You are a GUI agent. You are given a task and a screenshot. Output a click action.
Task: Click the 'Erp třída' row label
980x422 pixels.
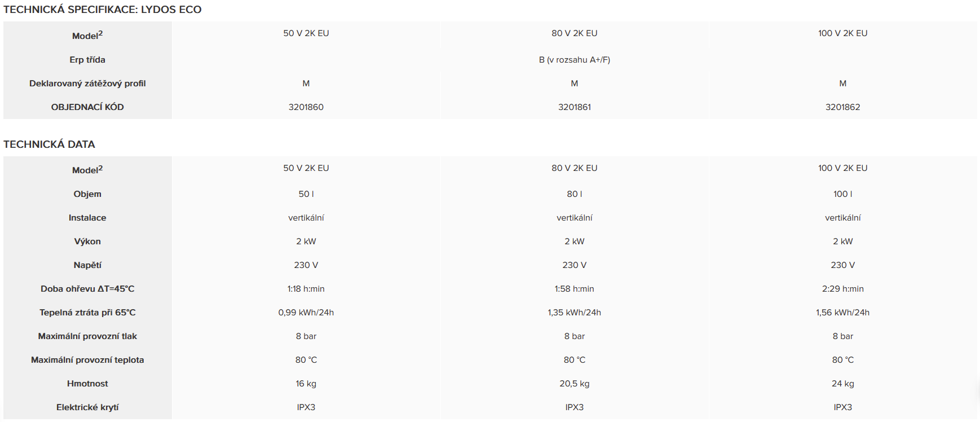click(x=87, y=60)
